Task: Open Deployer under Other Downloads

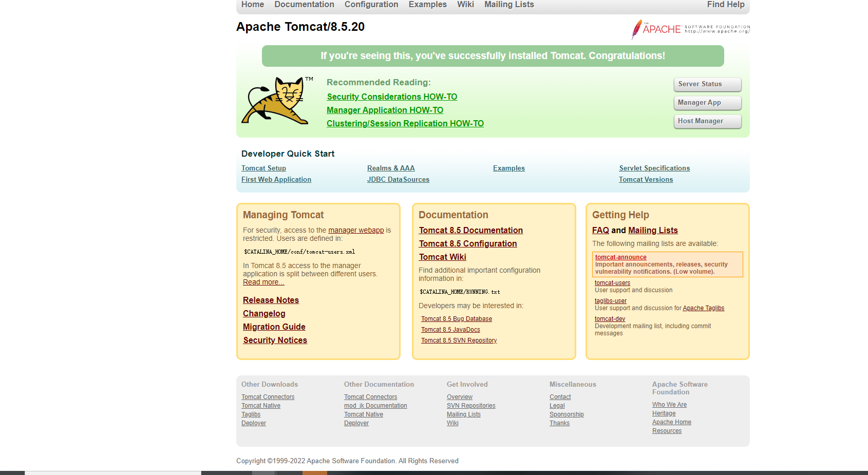Action: point(254,423)
